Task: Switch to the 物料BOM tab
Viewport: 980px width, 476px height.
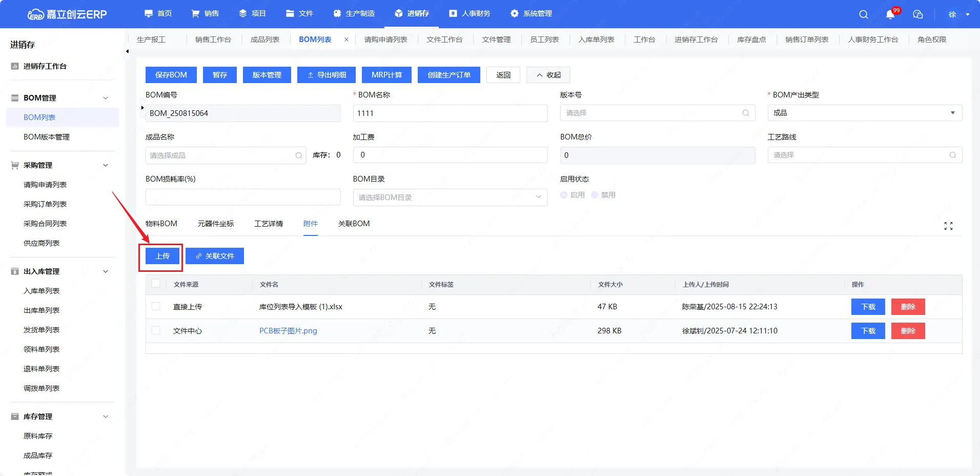Action: (x=161, y=224)
